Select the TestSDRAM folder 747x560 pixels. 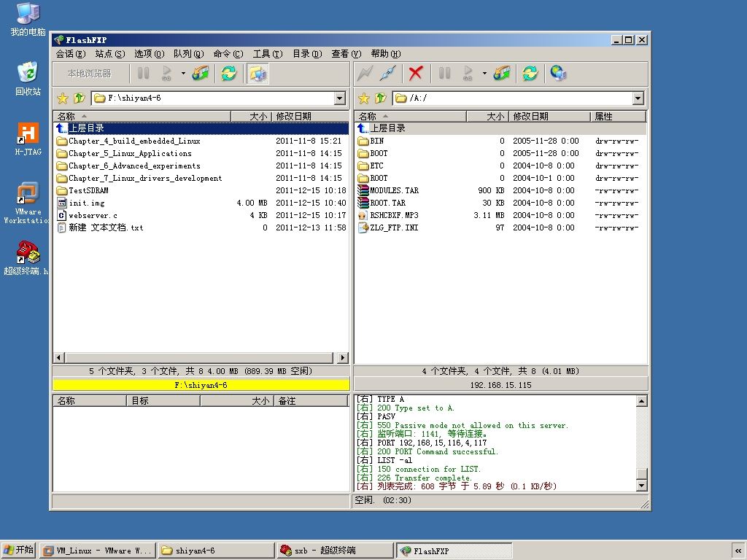click(x=201, y=190)
